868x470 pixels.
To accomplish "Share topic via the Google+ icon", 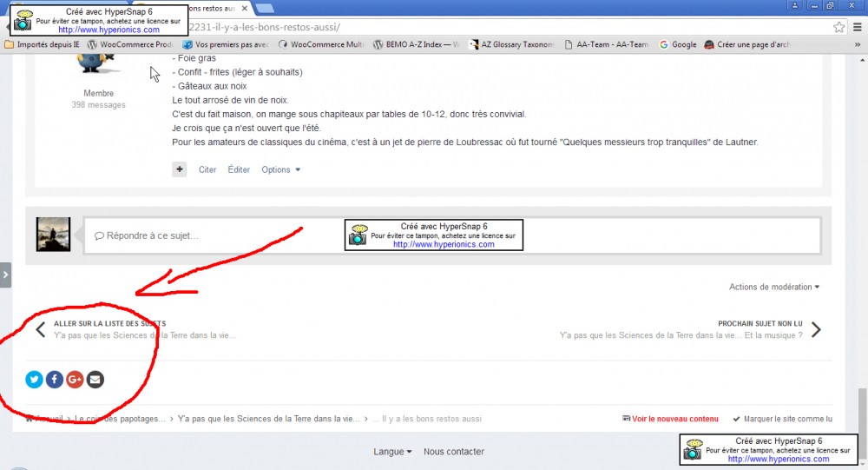I will click(x=75, y=380).
